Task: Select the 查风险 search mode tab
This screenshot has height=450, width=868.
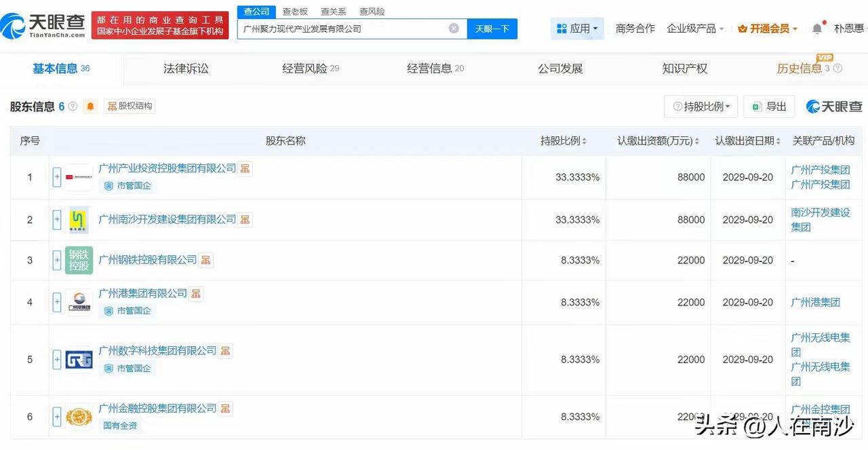Action: coord(372,12)
